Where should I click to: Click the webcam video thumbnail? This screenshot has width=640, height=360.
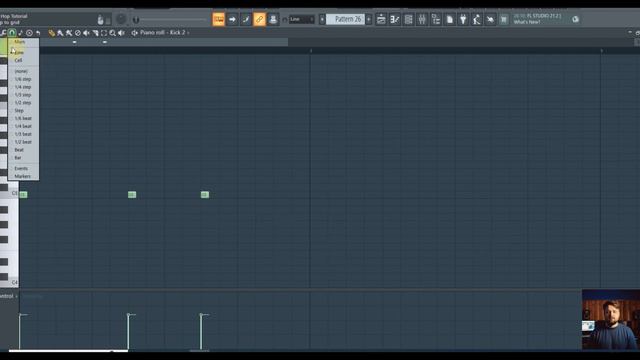(x=611, y=320)
